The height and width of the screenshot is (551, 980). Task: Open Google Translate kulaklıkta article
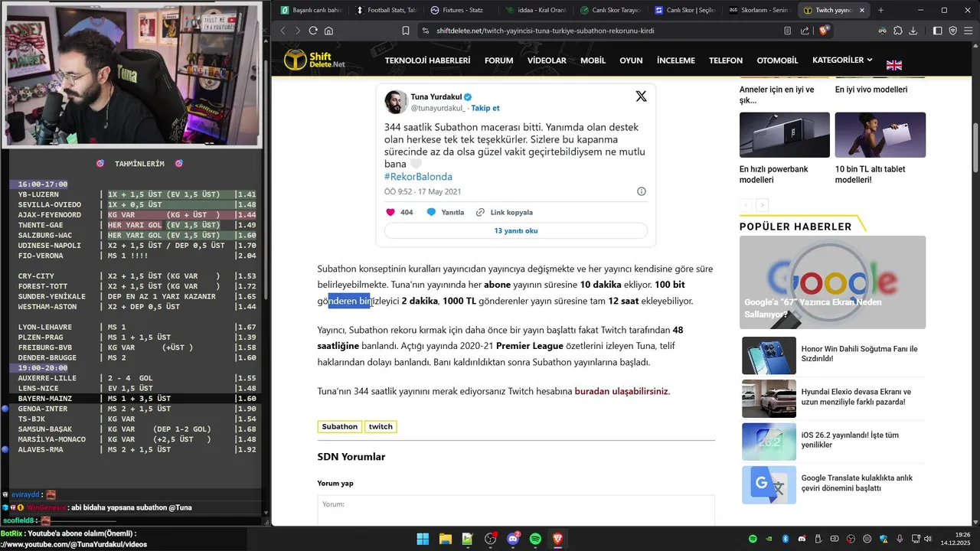pos(857,483)
